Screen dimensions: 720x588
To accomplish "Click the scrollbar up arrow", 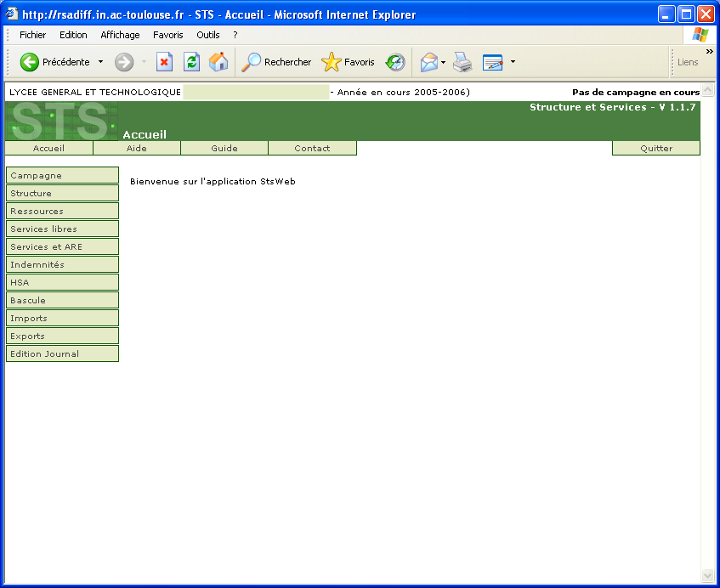I will click(x=707, y=89).
